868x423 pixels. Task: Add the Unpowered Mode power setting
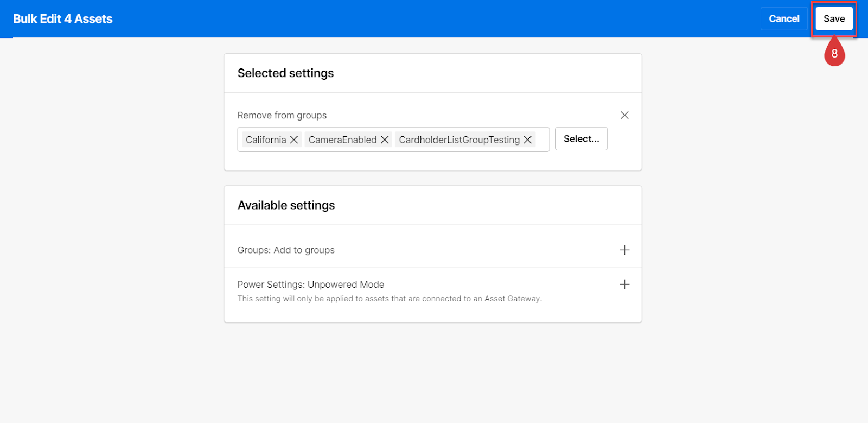[624, 285]
